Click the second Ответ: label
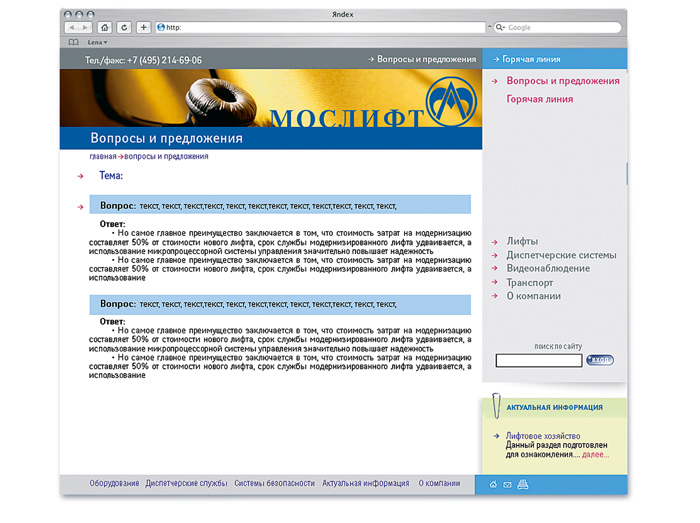This screenshot has height=523, width=700. 112,322
